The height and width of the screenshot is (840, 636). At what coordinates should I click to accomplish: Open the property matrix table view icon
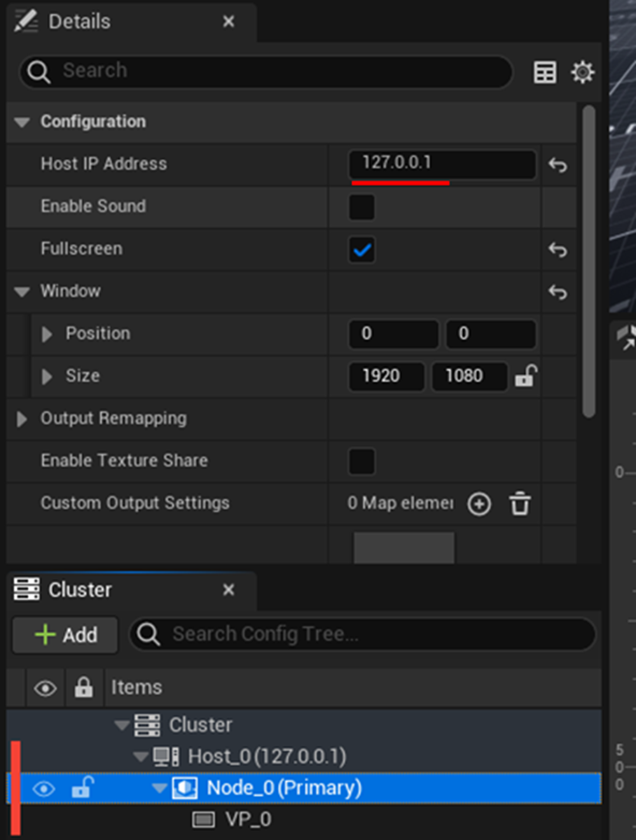tap(545, 72)
